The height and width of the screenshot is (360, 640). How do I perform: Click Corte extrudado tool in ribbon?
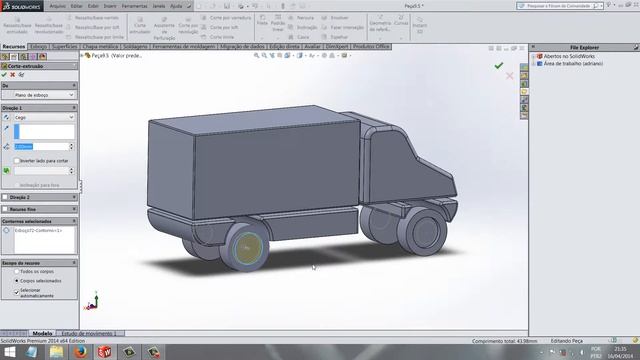tap(140, 26)
